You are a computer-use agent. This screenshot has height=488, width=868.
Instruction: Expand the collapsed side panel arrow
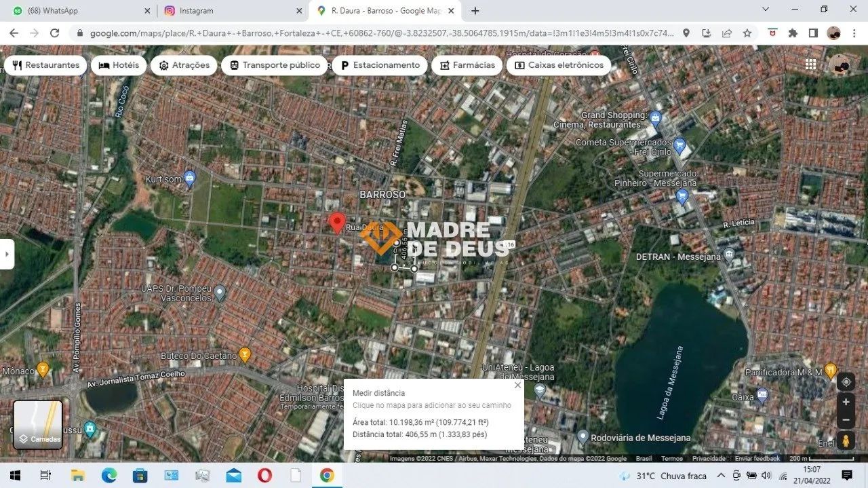point(7,254)
